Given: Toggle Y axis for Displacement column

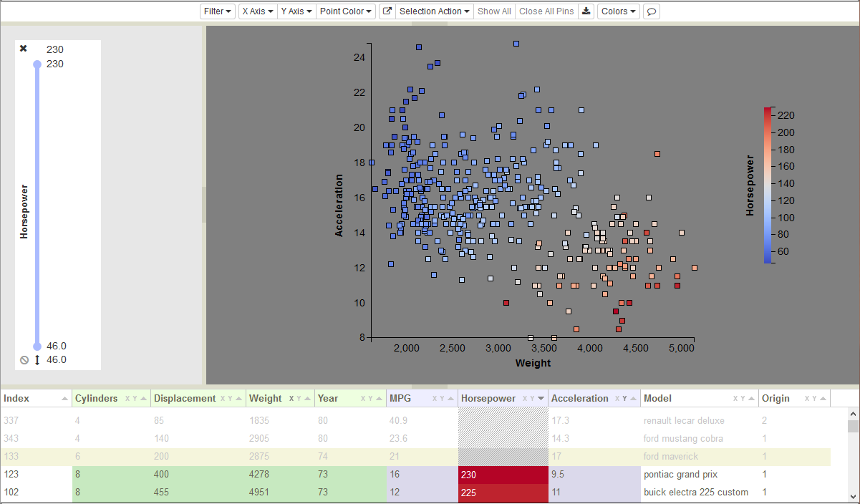Looking at the screenshot, I should click(229, 399).
